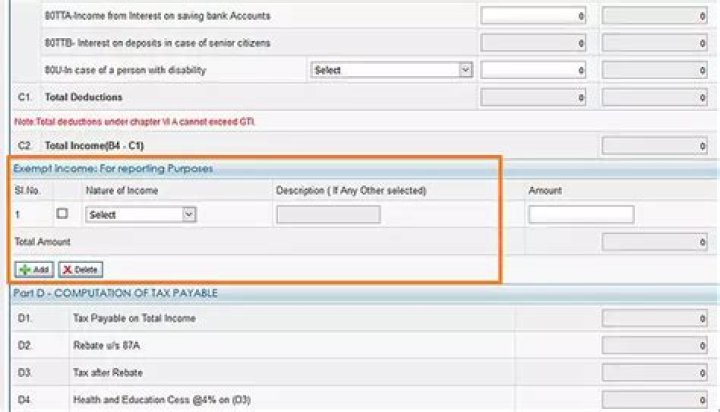Open the 80U disability Select dropdown
The image size is (720, 412).
pyautogui.click(x=391, y=70)
